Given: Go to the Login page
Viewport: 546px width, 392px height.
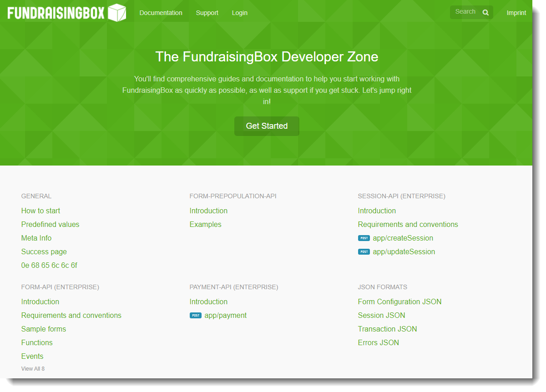Looking at the screenshot, I should [239, 13].
